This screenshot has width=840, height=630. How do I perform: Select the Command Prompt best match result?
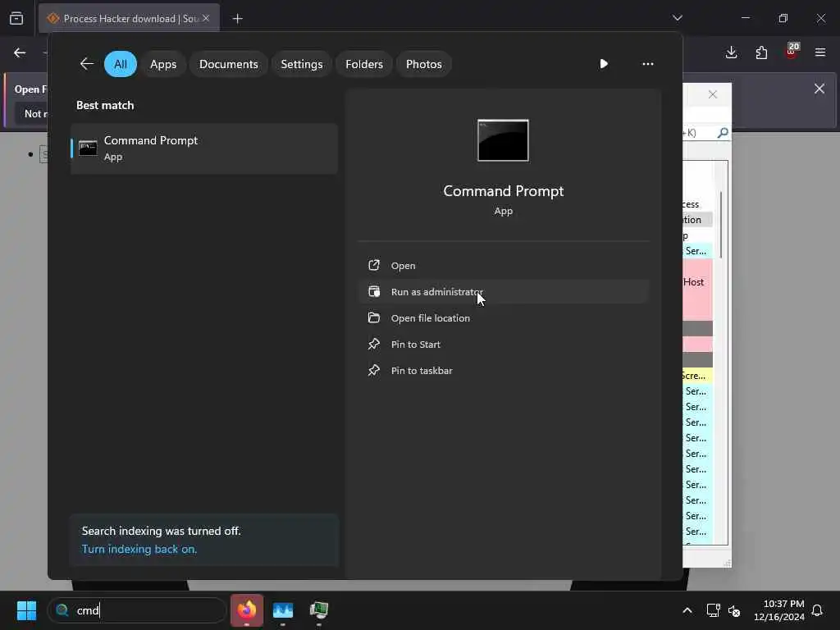[204, 148]
